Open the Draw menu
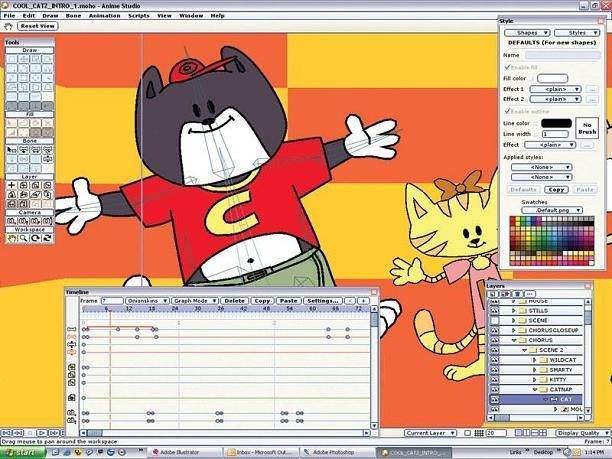The height and width of the screenshot is (459, 612). pos(50,16)
